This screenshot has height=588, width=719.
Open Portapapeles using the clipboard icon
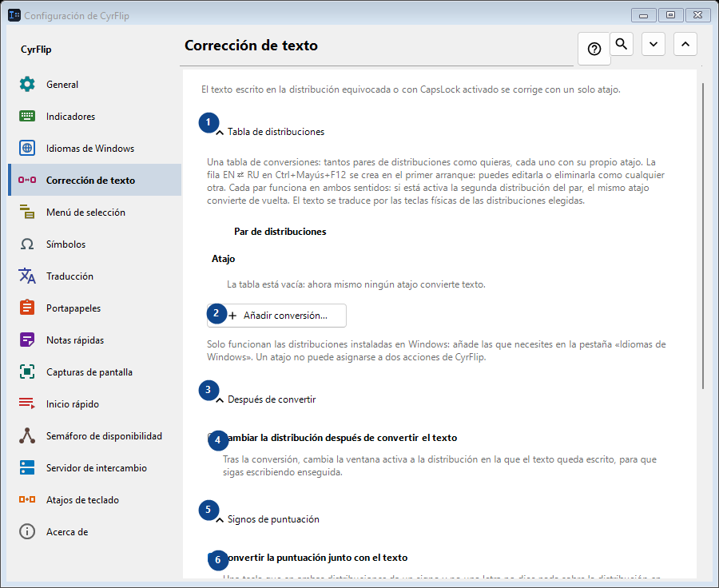[x=27, y=308]
